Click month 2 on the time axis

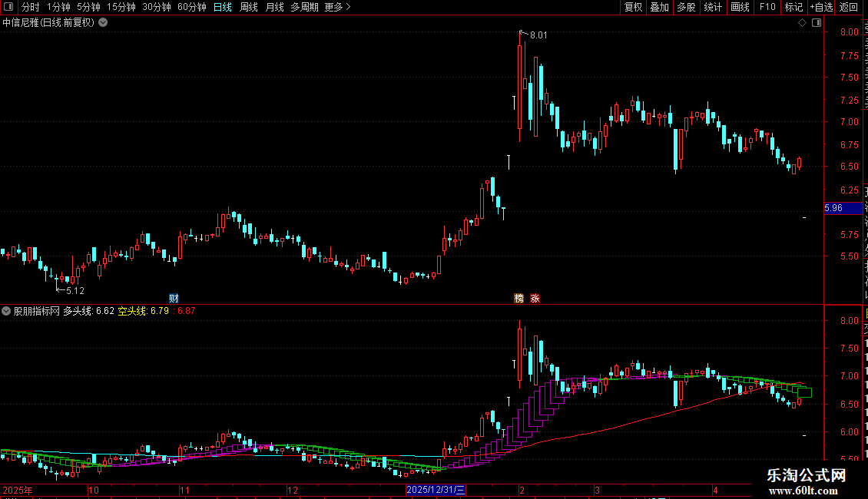coord(522,490)
